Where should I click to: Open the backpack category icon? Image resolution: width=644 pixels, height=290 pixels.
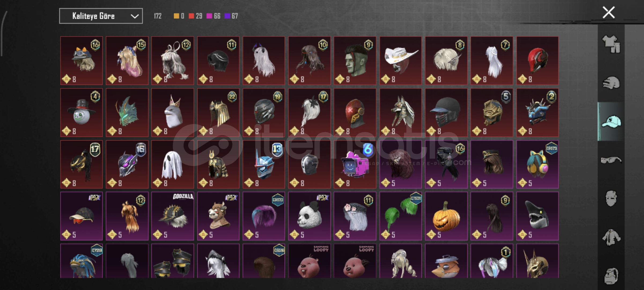[x=611, y=276]
